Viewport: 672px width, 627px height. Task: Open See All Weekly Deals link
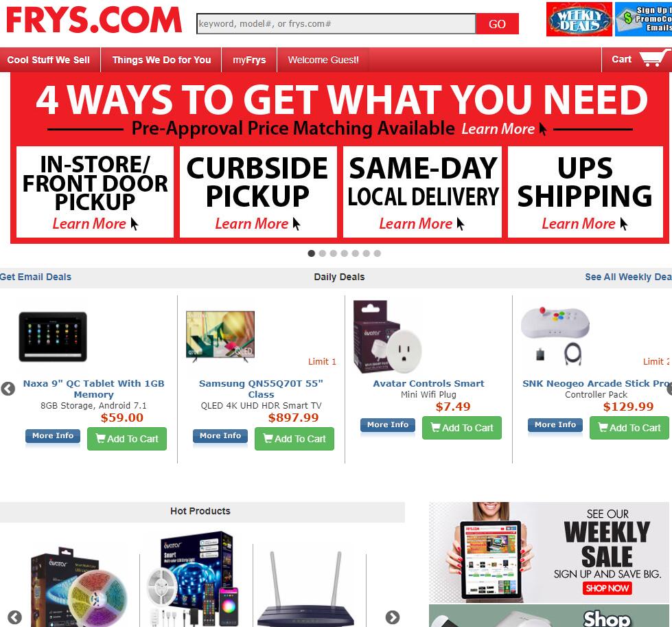click(628, 277)
